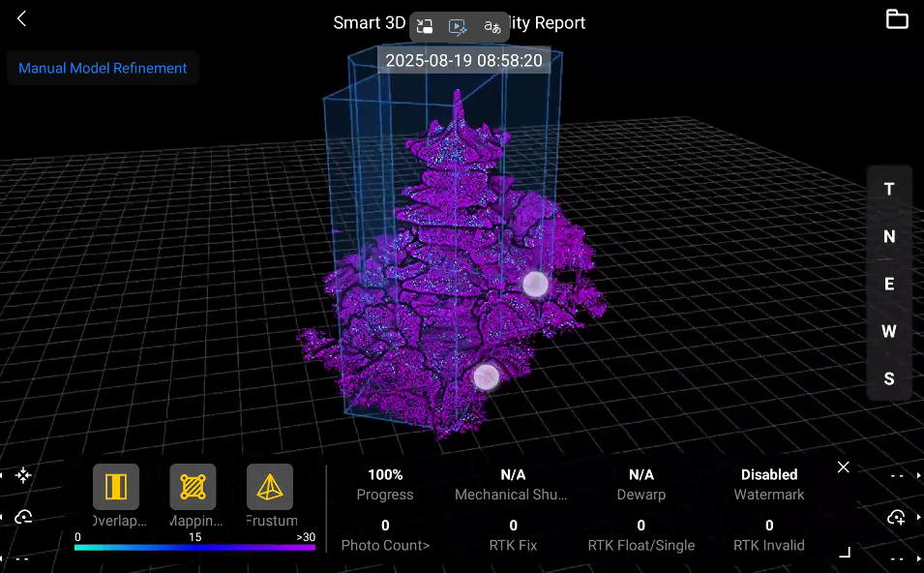Click the overlap gradient scale bar
Viewport: 924px width, 573px height.
[x=194, y=547]
